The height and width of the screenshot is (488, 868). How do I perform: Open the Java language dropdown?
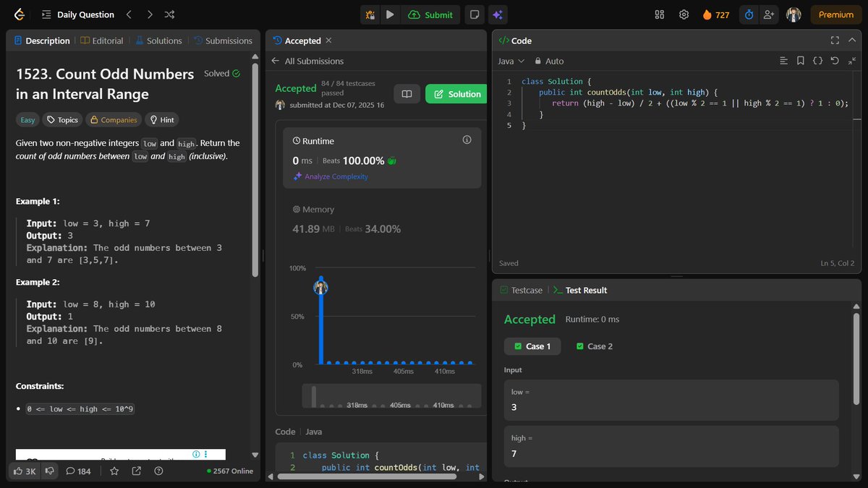pos(509,61)
